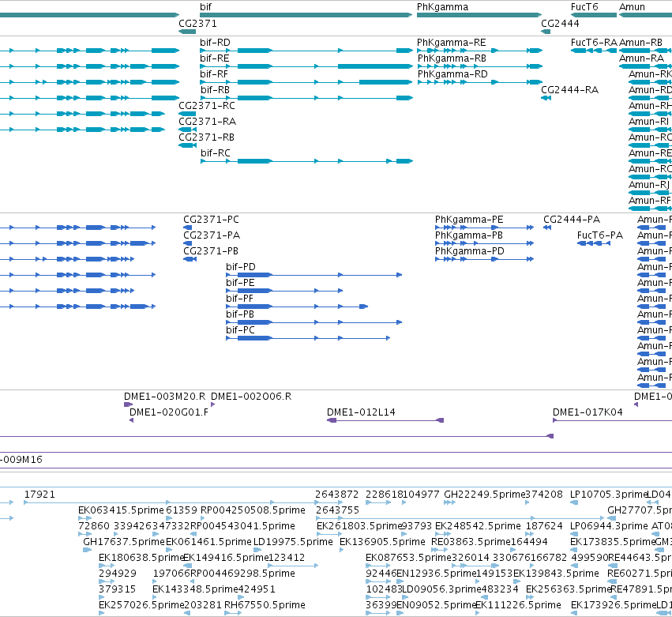Image resolution: width=672 pixels, height=617 pixels.
Task: Select the CG2444-PA protein label
Action: click(x=572, y=220)
